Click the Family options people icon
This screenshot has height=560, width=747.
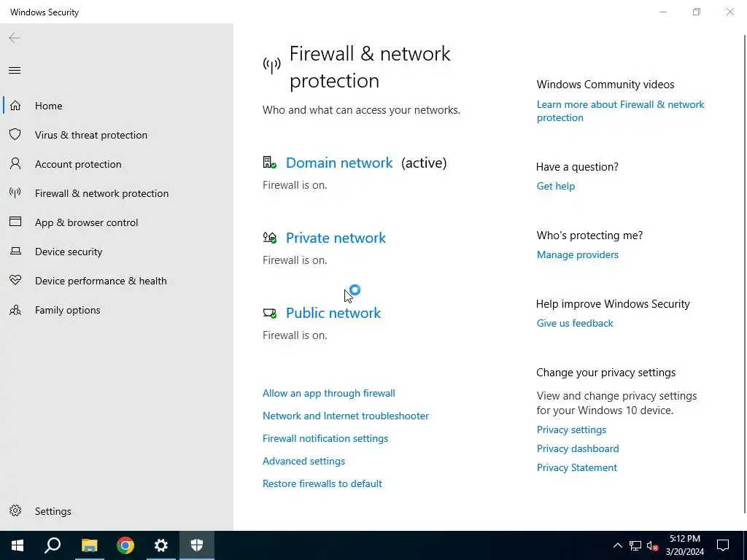coord(15,310)
